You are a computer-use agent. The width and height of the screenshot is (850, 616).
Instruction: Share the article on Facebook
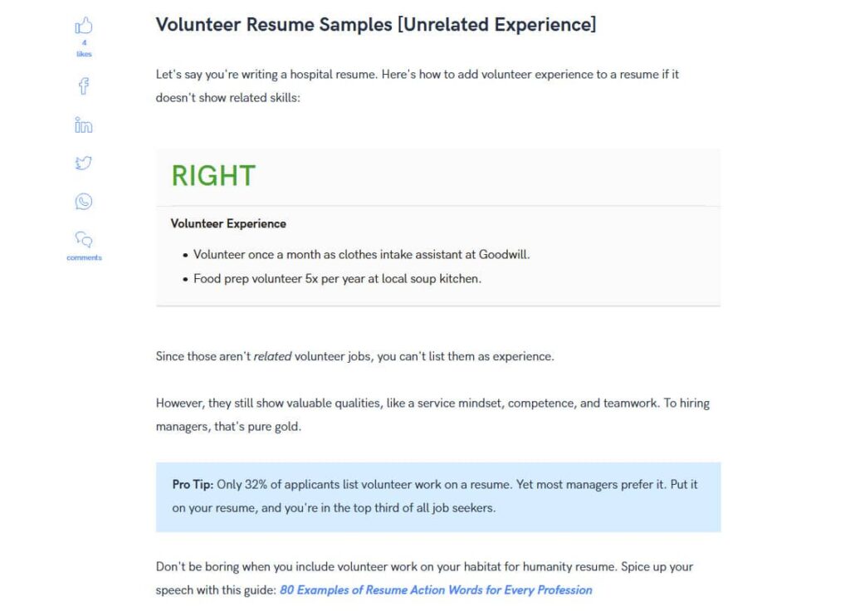84,86
